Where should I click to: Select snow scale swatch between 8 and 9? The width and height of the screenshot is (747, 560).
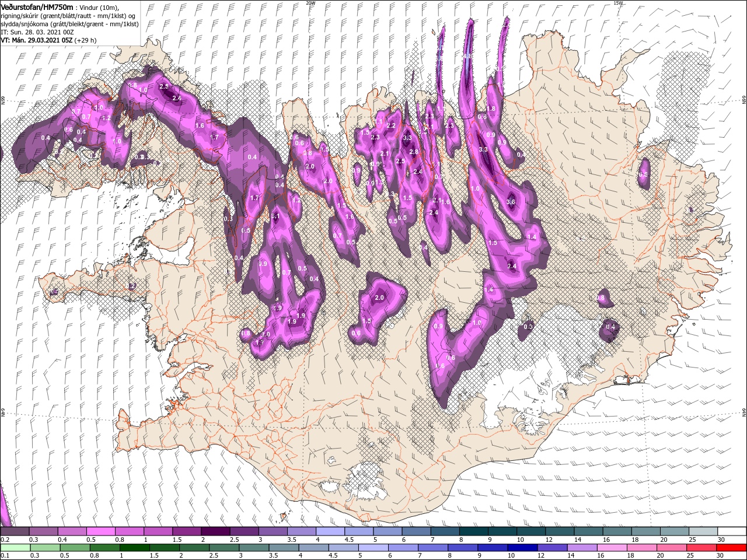[474, 531]
